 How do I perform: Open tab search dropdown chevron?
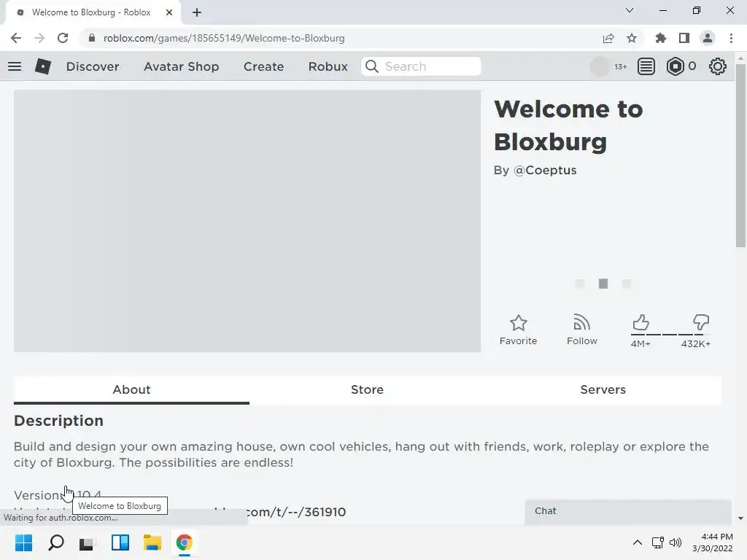630,10
